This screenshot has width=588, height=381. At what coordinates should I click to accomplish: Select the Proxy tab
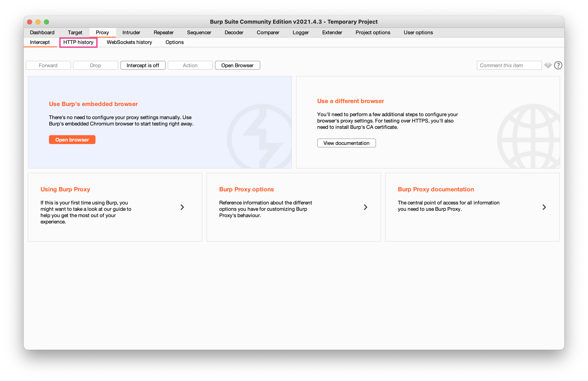[102, 32]
